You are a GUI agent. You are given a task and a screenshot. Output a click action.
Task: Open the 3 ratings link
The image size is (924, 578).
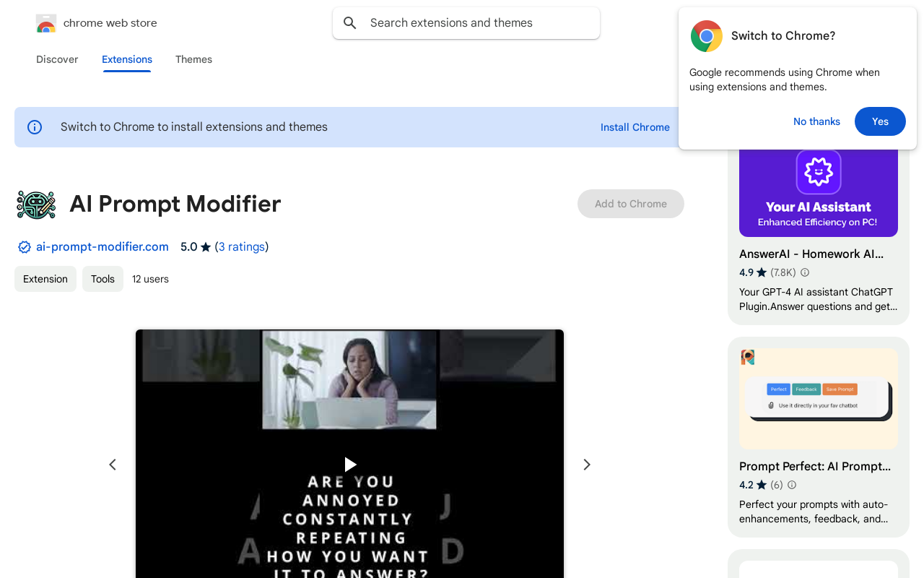coord(242,247)
